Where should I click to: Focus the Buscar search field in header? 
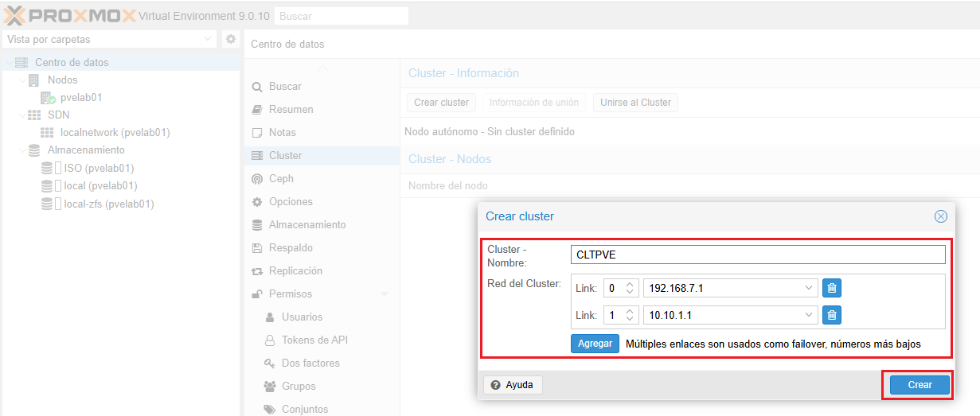[341, 16]
